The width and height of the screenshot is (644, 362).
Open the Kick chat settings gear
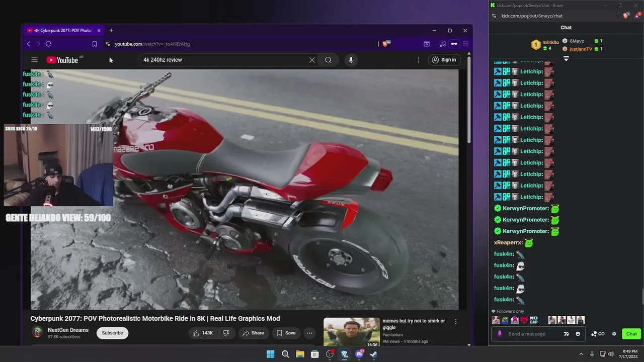pos(614,334)
